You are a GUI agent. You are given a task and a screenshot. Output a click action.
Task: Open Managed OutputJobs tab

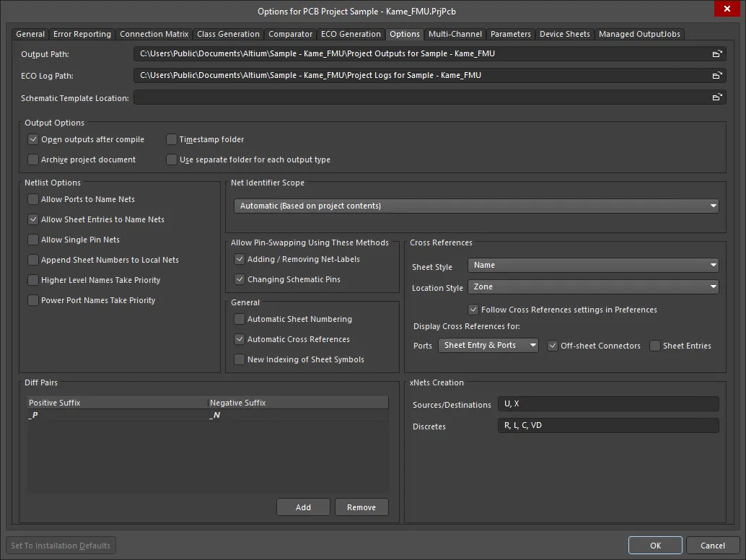[x=639, y=34]
